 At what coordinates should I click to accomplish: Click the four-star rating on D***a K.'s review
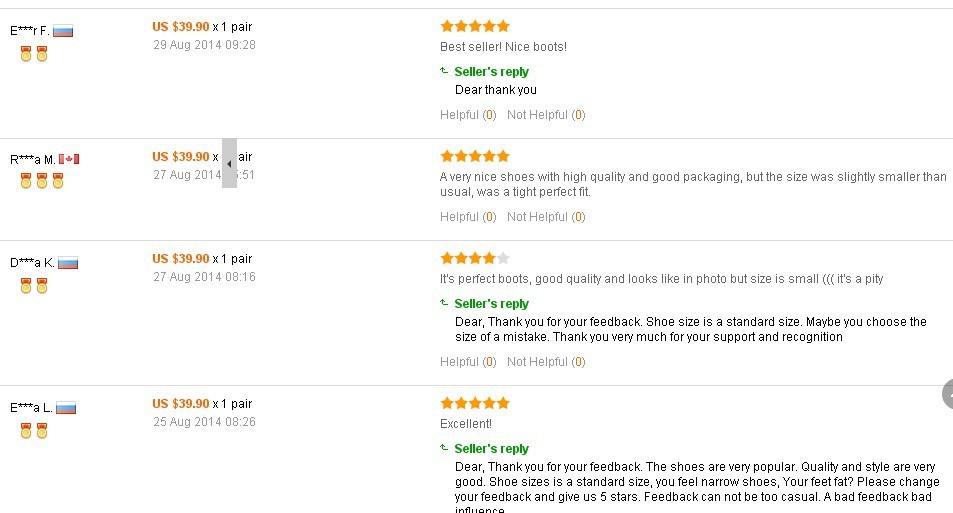(475, 258)
